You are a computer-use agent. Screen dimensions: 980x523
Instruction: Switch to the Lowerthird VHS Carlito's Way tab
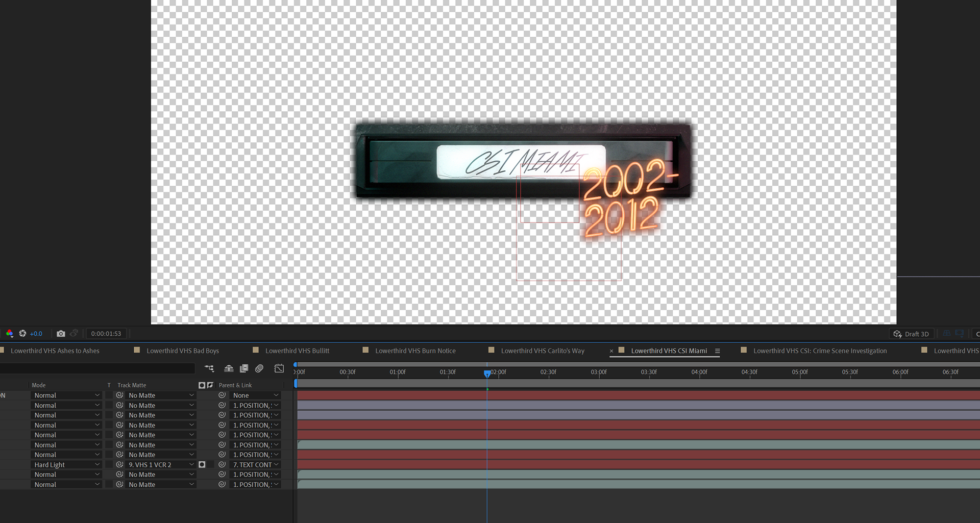[x=543, y=351]
